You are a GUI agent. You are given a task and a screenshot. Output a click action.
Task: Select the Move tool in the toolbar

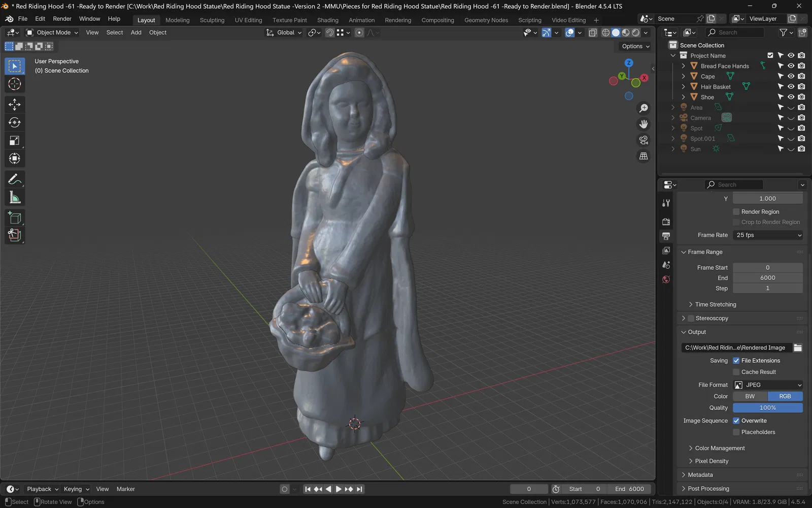pos(14,105)
